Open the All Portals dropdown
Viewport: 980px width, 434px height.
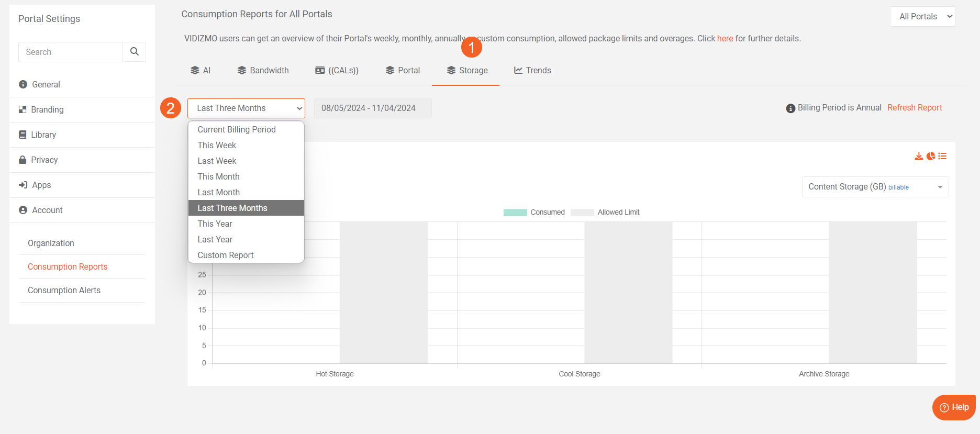coord(922,17)
